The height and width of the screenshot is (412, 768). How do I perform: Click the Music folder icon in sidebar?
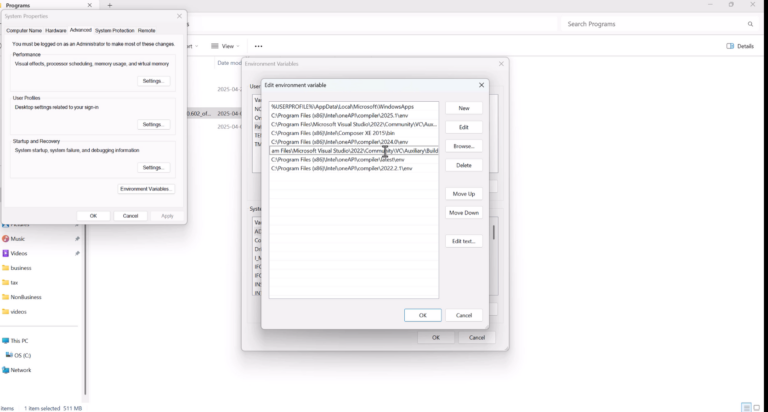point(6,239)
